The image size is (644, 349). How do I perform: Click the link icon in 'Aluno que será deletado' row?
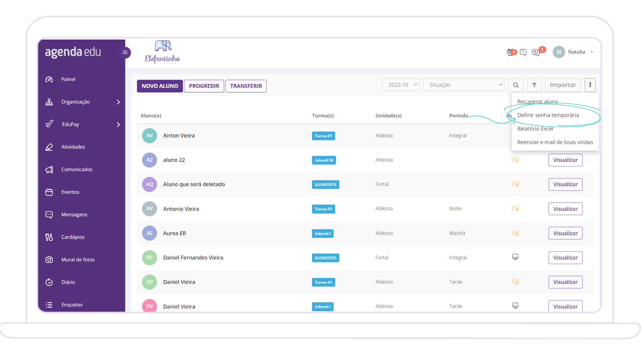(515, 184)
